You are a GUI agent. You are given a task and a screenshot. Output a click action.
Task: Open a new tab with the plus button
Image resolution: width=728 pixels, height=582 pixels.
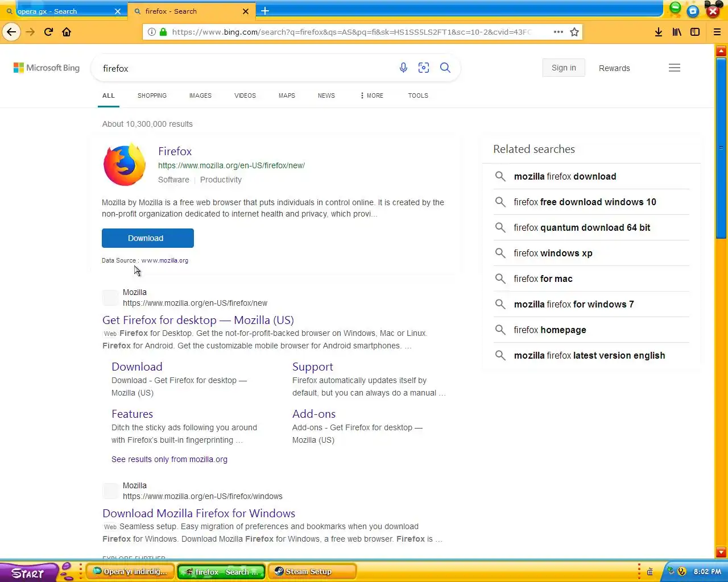click(x=265, y=11)
